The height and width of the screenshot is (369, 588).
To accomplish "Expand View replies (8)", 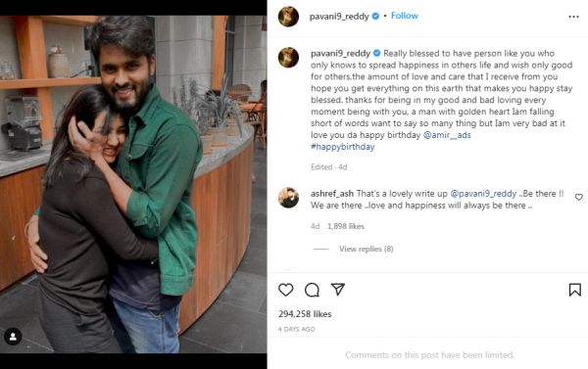I will pyautogui.click(x=366, y=249).
